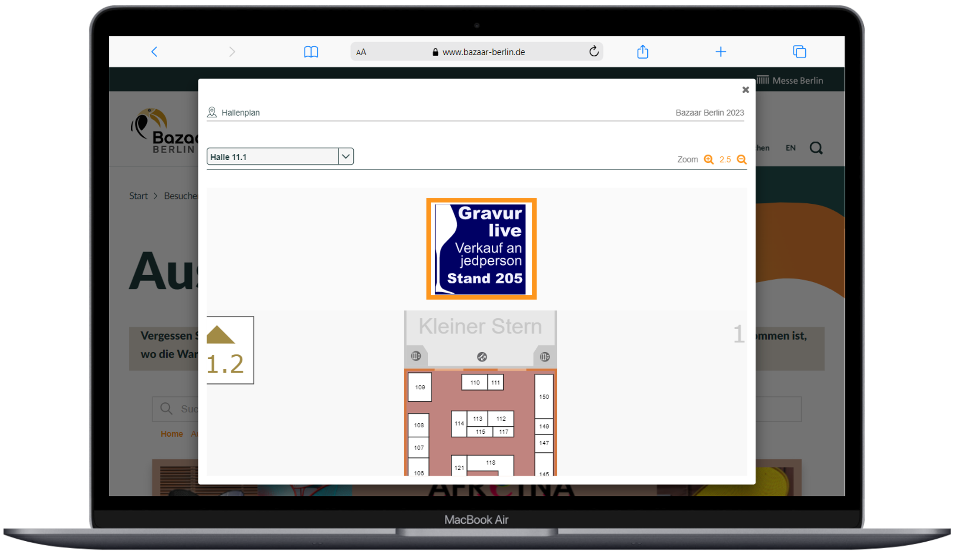
Task: Reload the bazaar-berlin.de page
Action: [x=594, y=51]
